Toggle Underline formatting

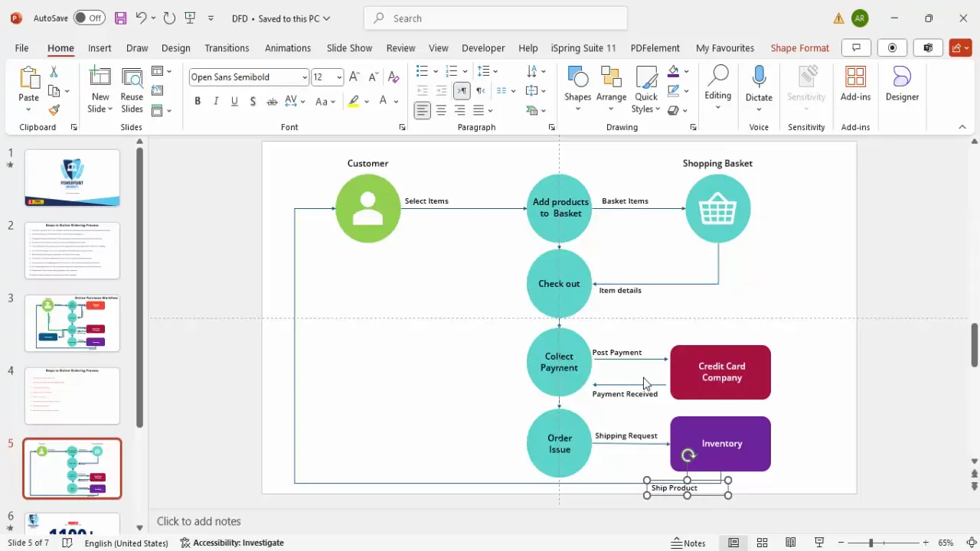[x=234, y=101]
